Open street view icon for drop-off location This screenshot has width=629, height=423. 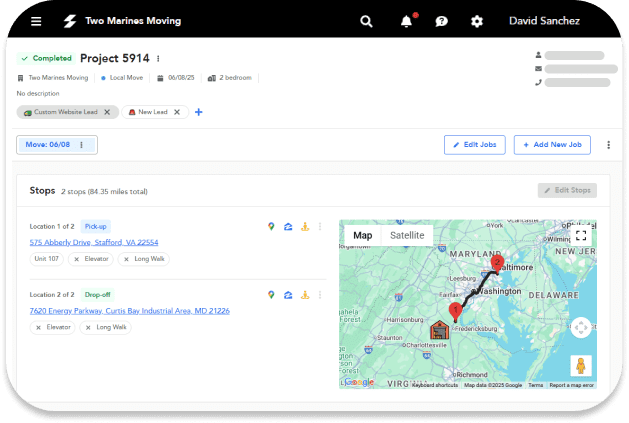tap(305, 295)
